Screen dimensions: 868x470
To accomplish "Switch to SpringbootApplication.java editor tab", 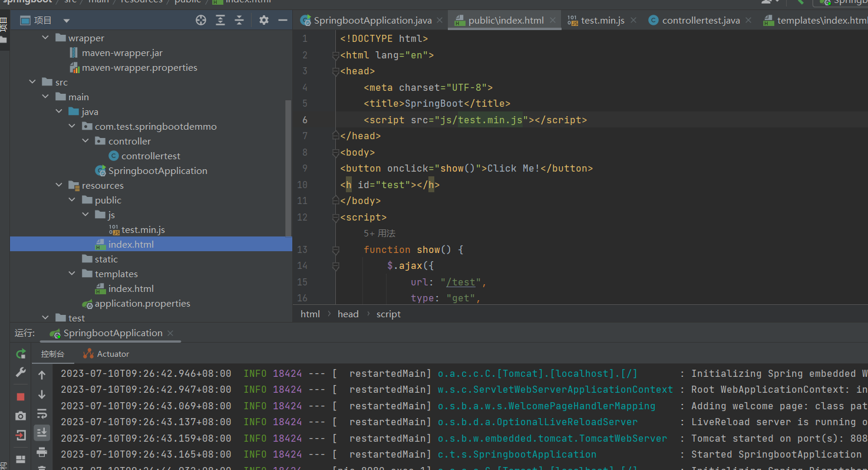I will tap(372, 20).
